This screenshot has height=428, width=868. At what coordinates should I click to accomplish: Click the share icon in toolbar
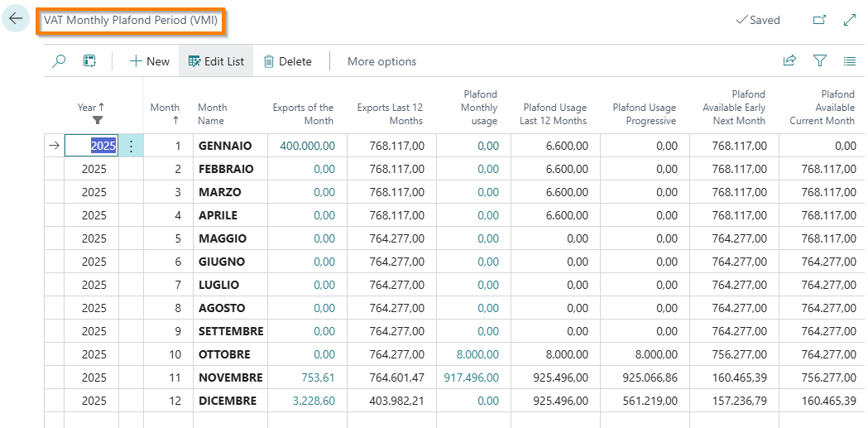click(789, 61)
